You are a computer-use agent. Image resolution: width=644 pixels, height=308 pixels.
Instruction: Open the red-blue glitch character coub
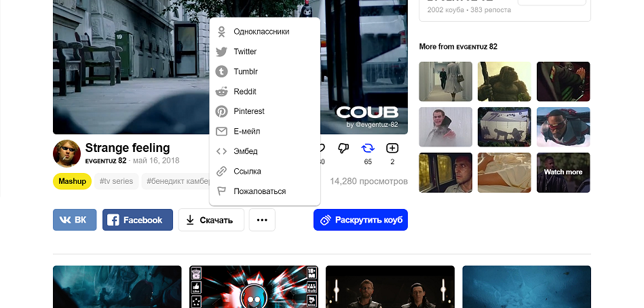[x=254, y=287]
